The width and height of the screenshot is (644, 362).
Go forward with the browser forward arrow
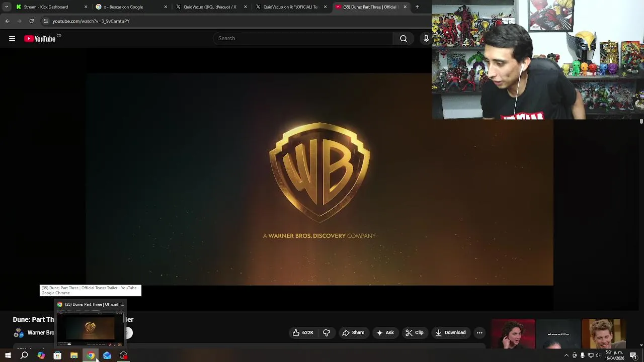click(x=20, y=21)
